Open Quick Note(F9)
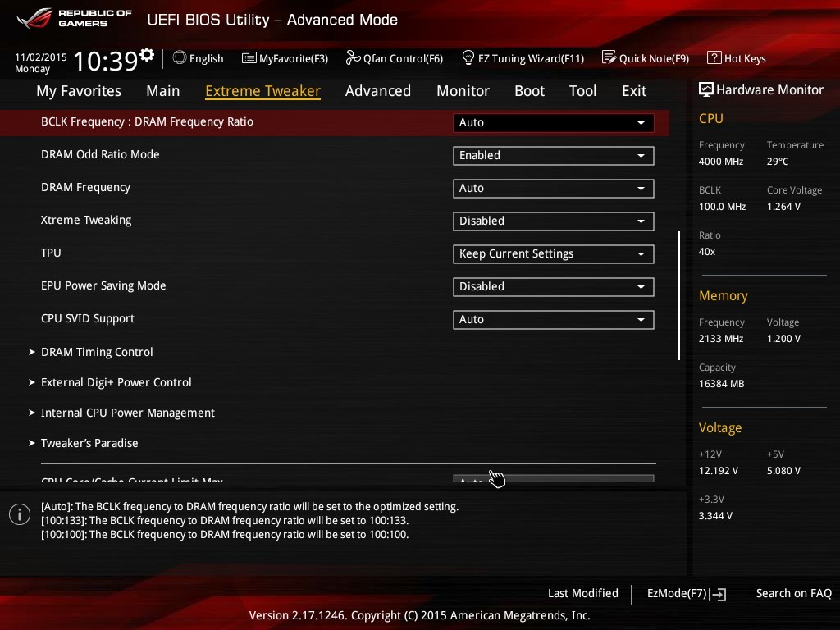The width and height of the screenshot is (840, 630). point(646,58)
